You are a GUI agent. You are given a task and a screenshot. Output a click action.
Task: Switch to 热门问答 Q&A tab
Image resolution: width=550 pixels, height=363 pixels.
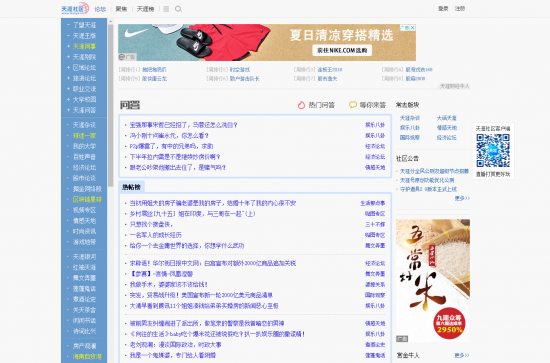point(321,105)
